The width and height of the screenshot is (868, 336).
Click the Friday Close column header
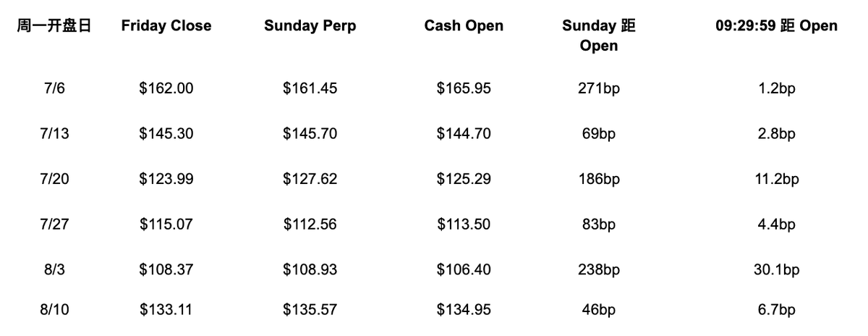pos(166,26)
